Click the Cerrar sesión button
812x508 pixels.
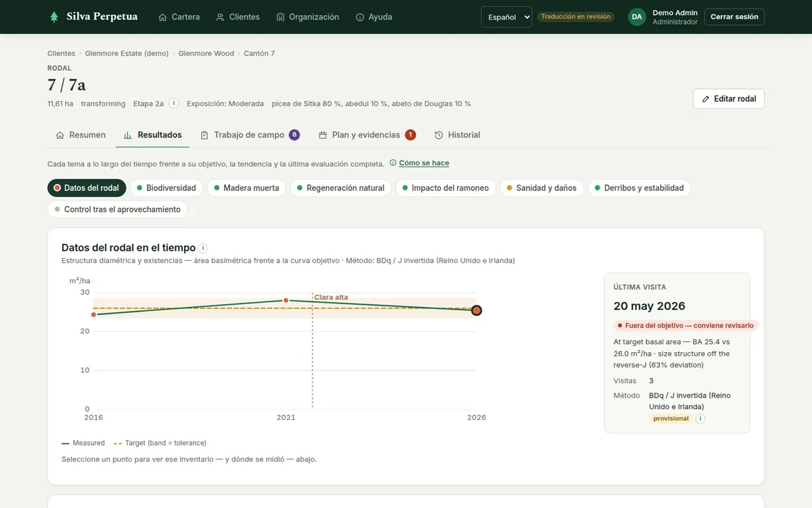pyautogui.click(x=734, y=17)
